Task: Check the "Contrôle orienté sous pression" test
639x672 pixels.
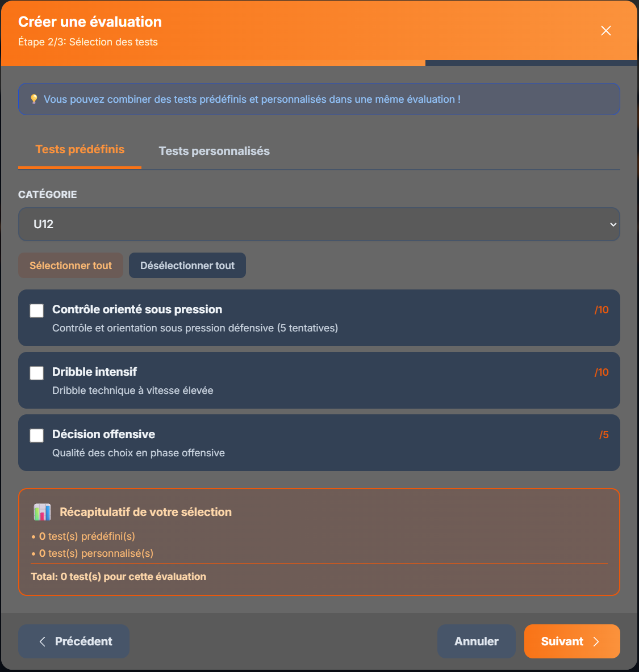Action: [36, 310]
